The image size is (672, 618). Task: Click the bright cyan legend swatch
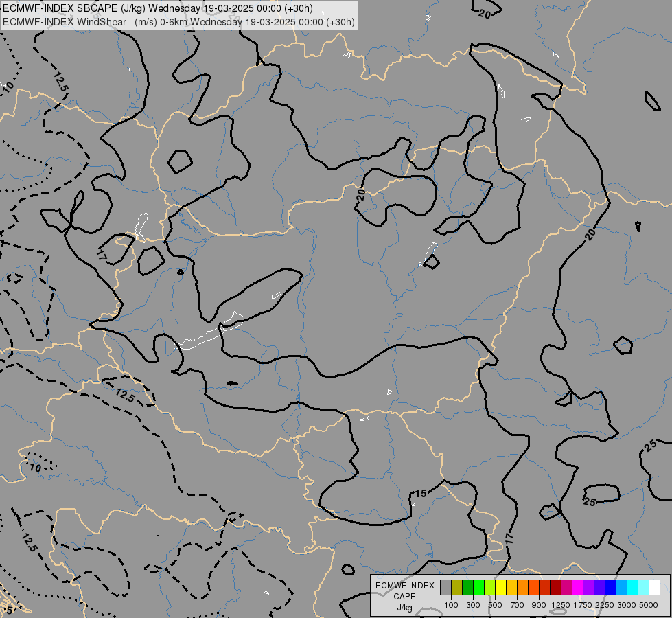(632, 587)
